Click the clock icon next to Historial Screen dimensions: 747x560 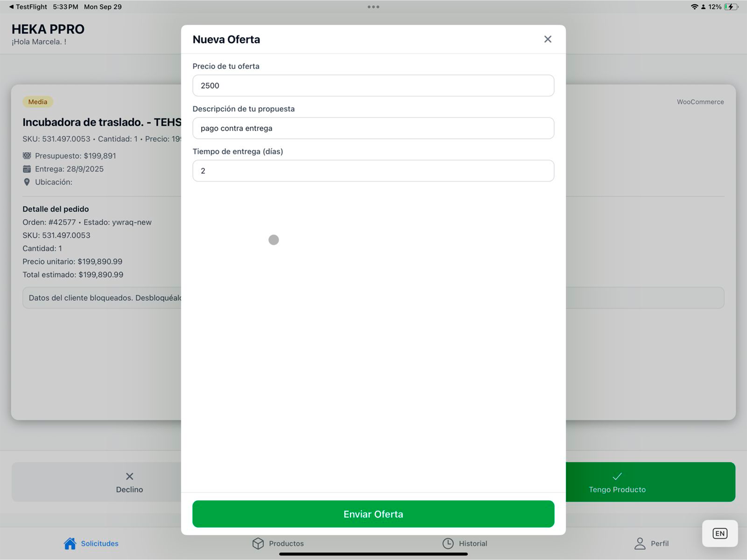pos(448,543)
